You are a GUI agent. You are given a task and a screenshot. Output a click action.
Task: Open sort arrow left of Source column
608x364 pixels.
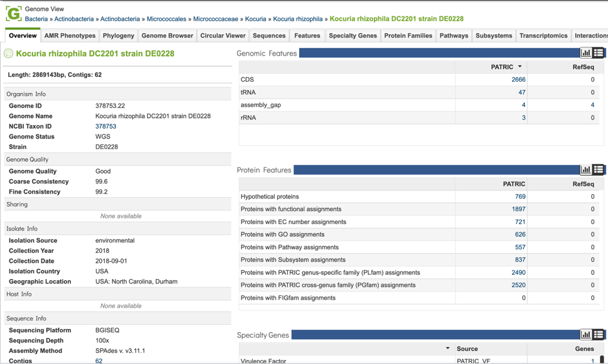(448, 348)
